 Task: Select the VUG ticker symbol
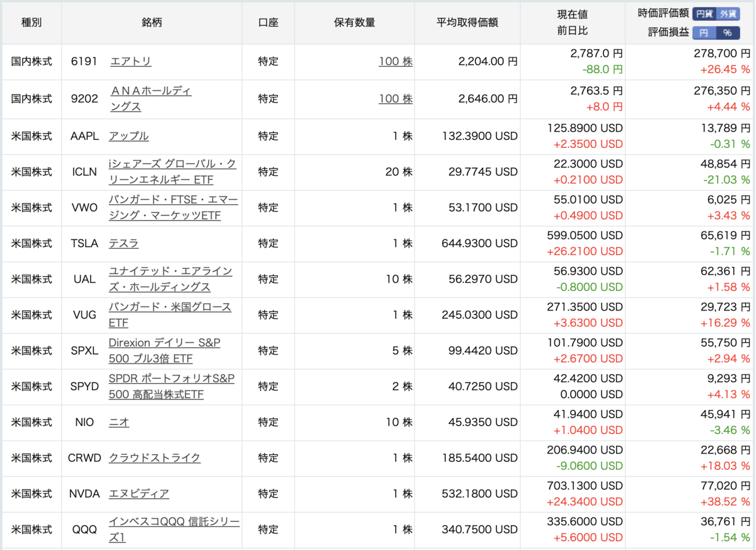coord(84,315)
